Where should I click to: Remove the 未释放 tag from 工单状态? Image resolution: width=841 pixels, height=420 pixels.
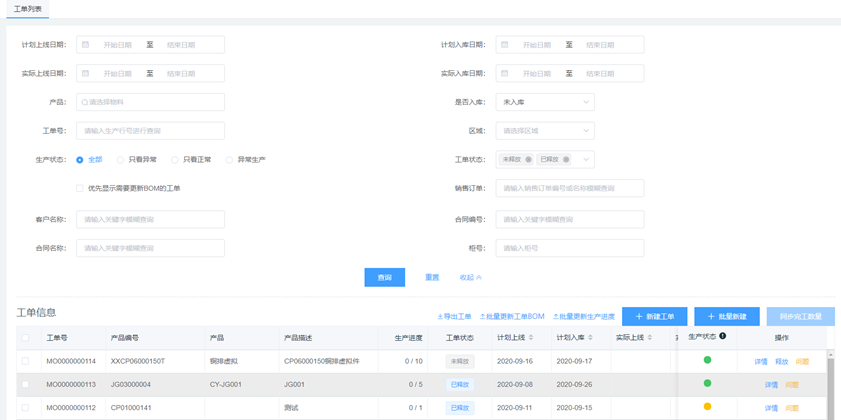[529, 160]
